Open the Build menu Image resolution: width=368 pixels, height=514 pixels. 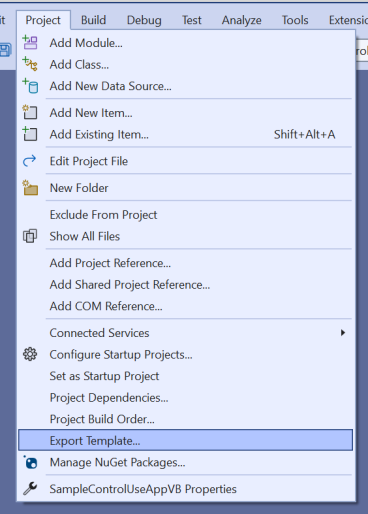[x=93, y=20]
